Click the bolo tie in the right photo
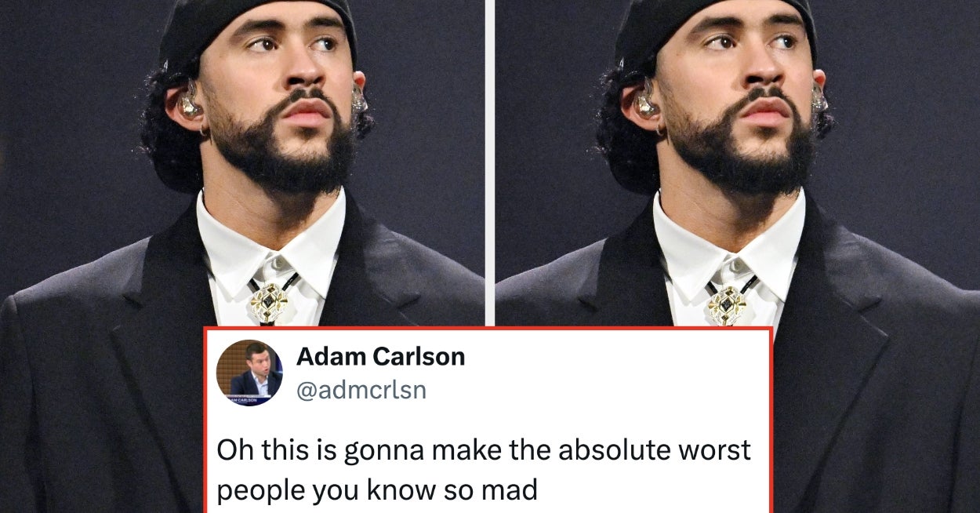 point(727,304)
